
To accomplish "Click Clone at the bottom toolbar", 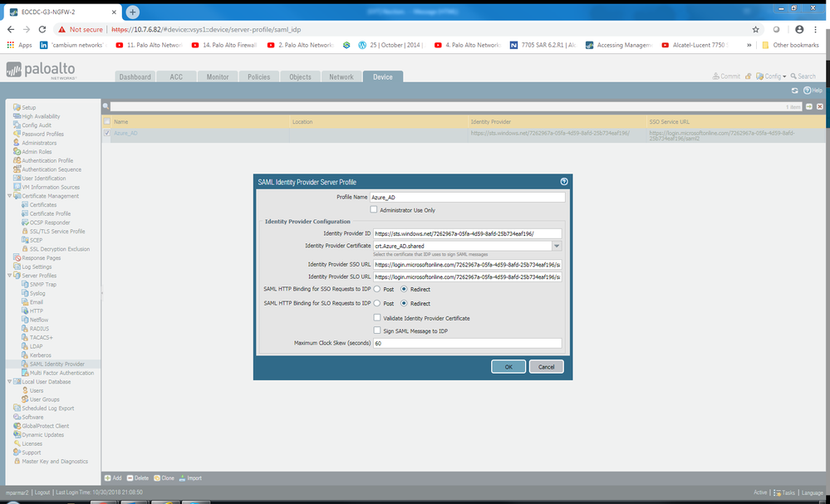I will [x=165, y=478].
